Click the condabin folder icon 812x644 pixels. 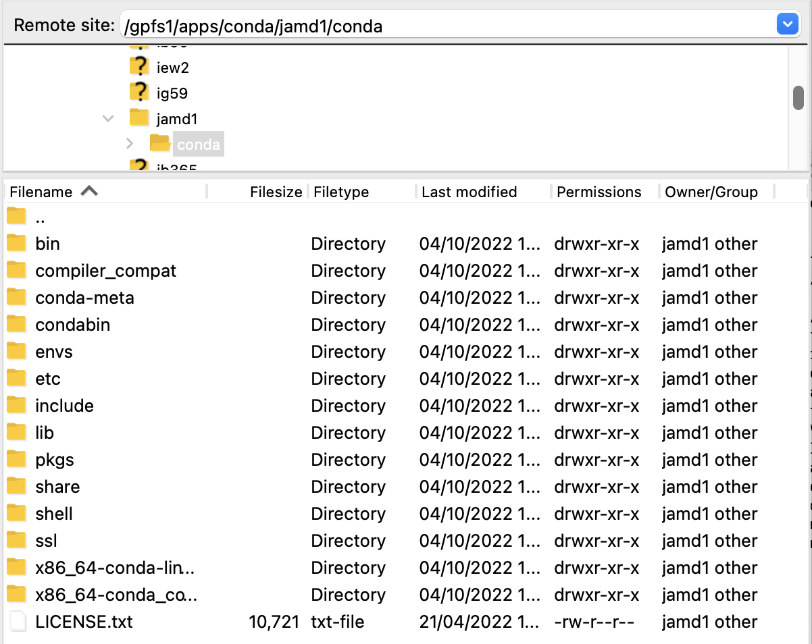pyautogui.click(x=16, y=324)
